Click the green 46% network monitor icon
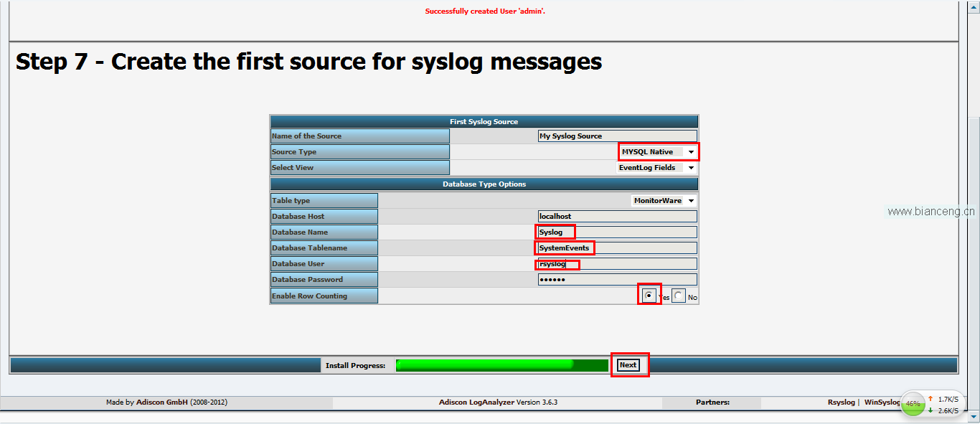Screen dimensions: 980x424 [913, 404]
